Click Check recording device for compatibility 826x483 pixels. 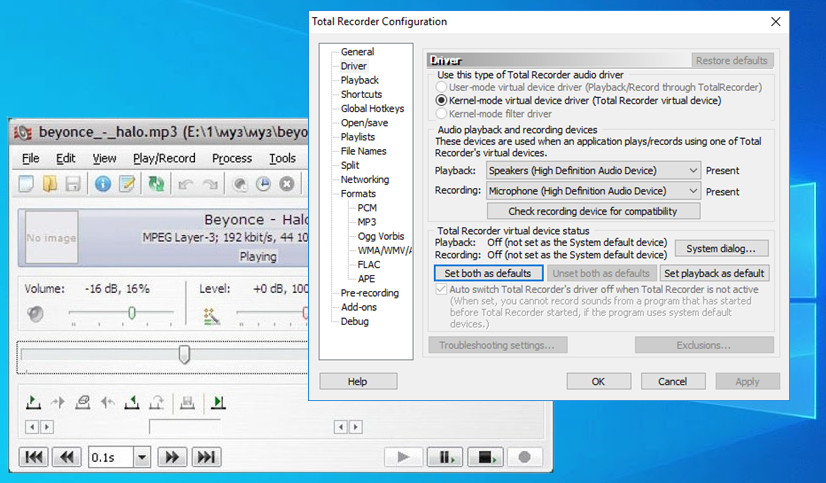[x=593, y=211]
